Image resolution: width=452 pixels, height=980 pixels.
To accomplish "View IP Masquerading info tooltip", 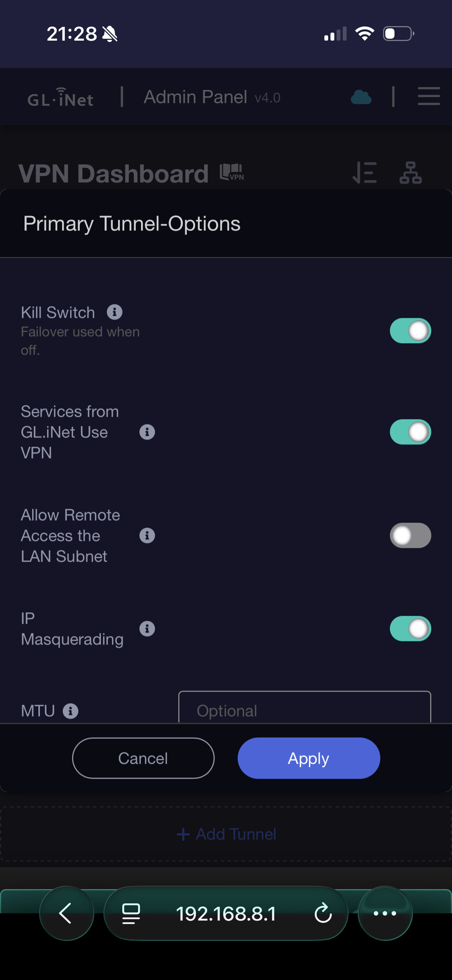I will click(x=147, y=629).
